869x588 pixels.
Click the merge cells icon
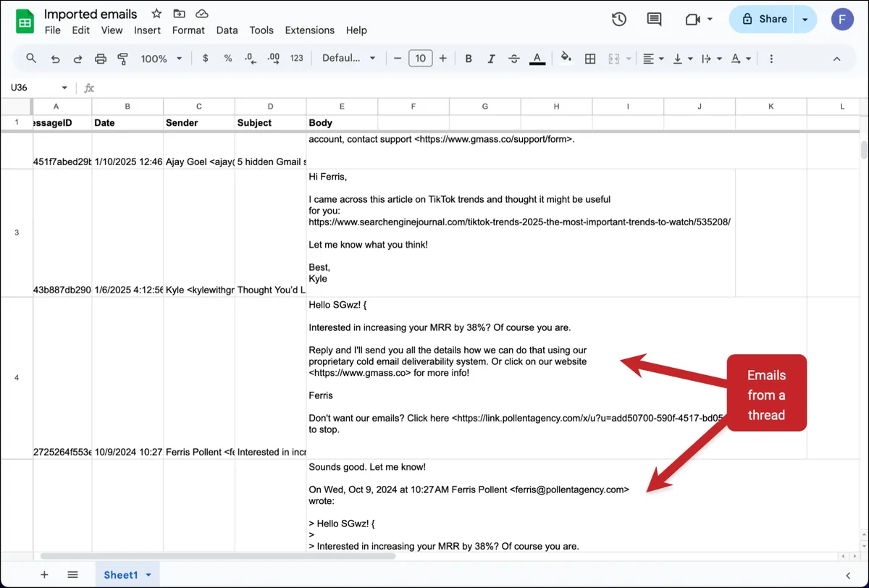[614, 59]
